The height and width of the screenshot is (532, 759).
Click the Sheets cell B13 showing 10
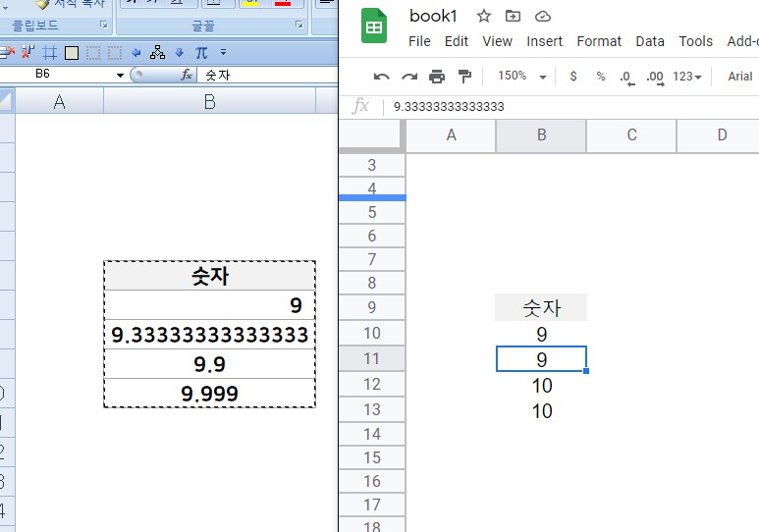pos(541,410)
